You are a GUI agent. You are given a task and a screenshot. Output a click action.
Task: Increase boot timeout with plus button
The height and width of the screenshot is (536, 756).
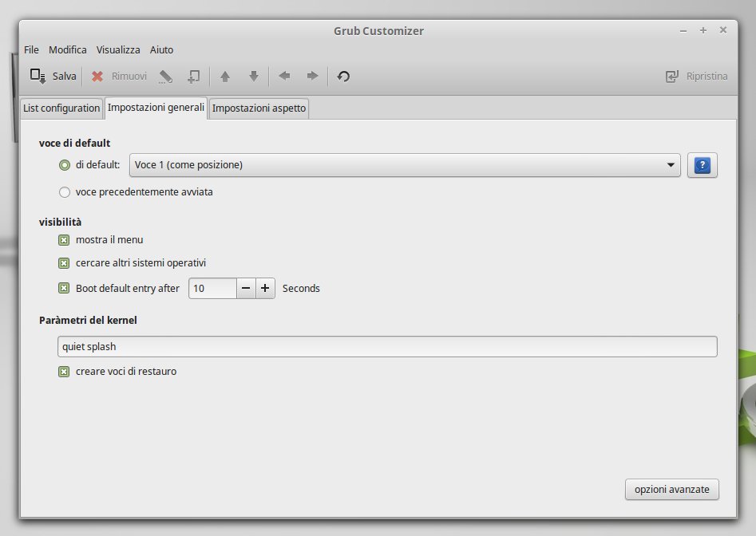[265, 288]
